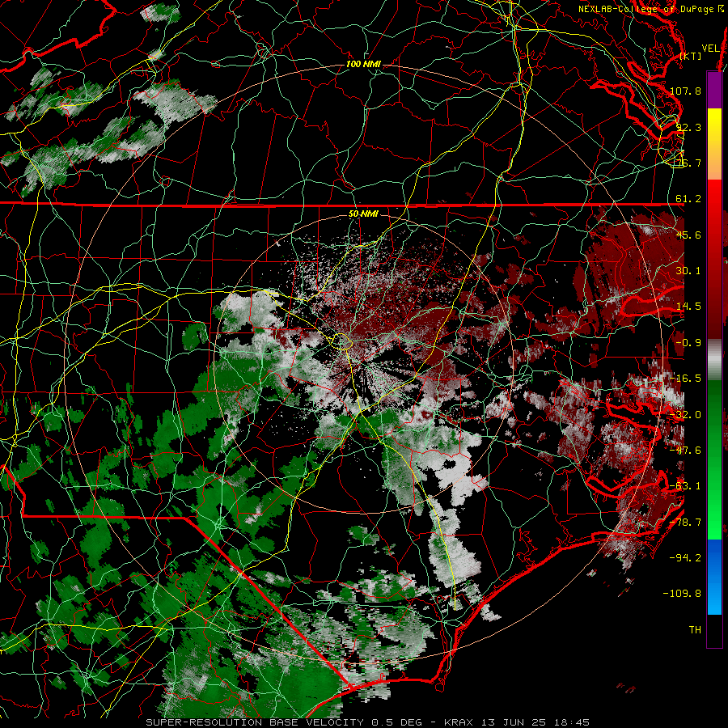The height and width of the screenshot is (728, 728).
Task: Click the 92.3 velocity scale value
Action: [x=688, y=127]
